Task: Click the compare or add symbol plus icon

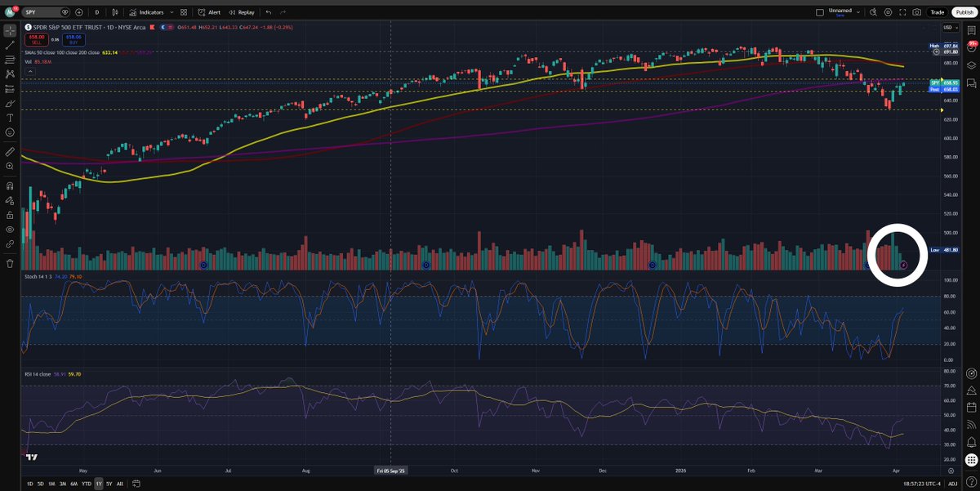Action: pyautogui.click(x=78, y=12)
